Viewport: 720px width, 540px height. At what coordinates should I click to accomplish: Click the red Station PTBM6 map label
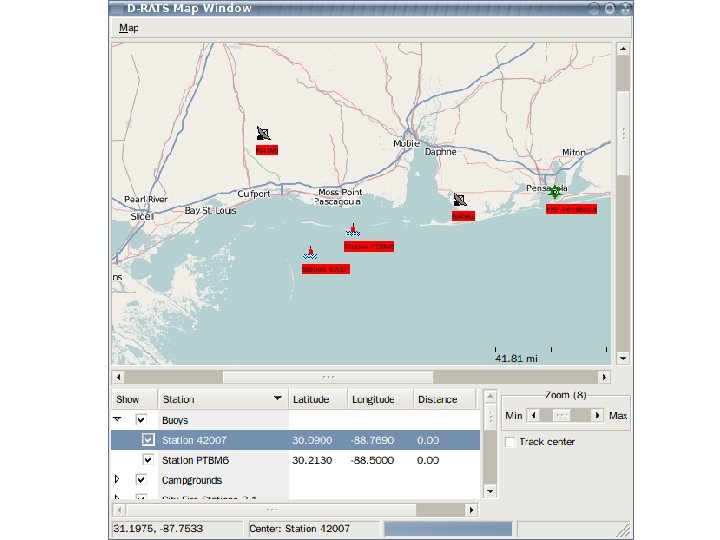click(x=369, y=247)
